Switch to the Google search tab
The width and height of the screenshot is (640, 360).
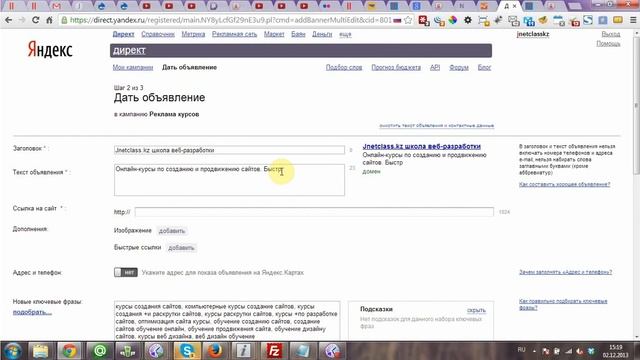416,6
